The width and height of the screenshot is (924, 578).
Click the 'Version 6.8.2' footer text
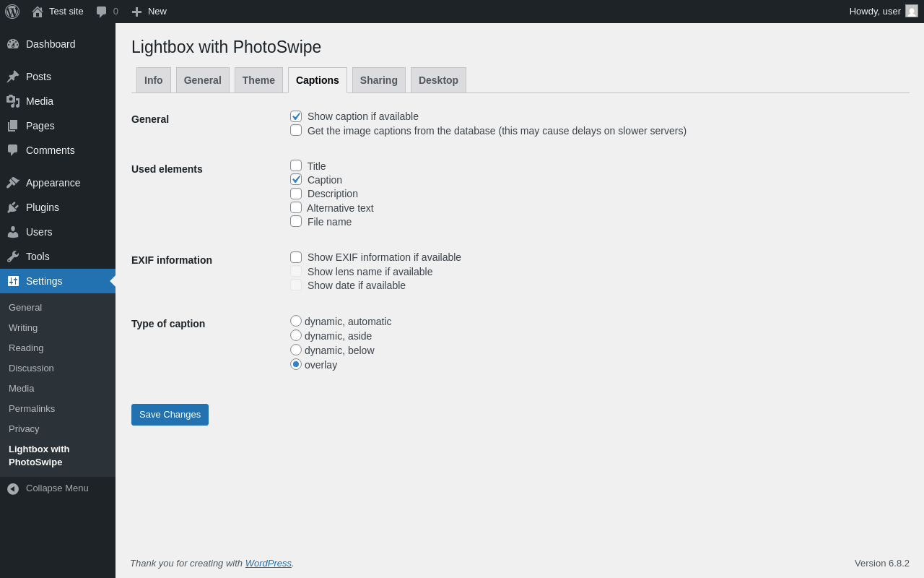pos(882,564)
